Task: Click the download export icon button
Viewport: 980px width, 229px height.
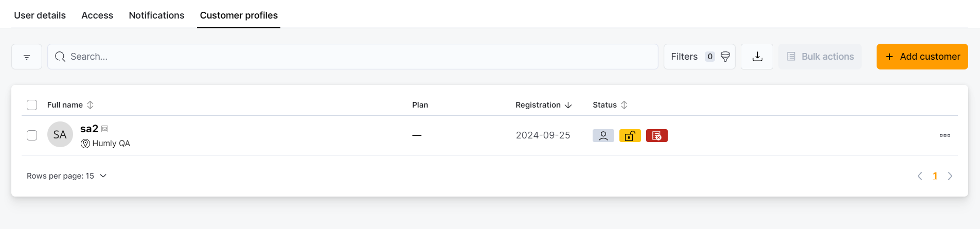Action: click(757, 57)
